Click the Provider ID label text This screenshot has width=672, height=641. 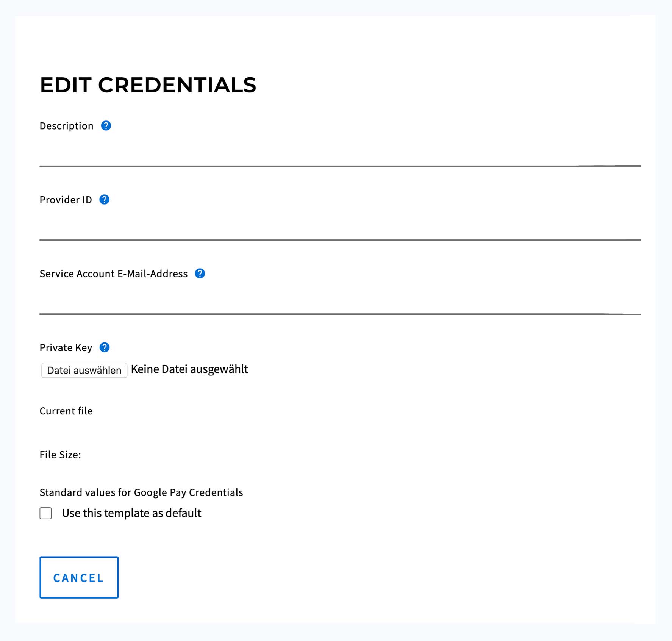[66, 200]
